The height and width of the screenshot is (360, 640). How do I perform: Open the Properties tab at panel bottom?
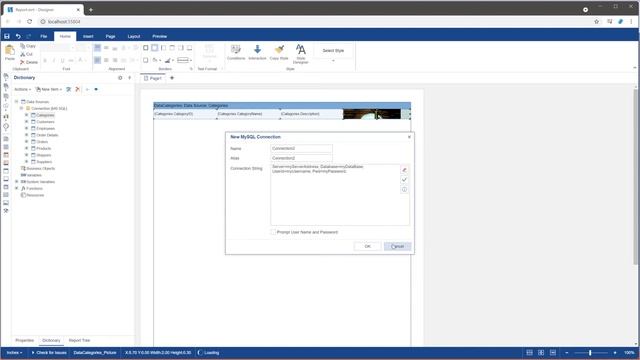pos(24,340)
